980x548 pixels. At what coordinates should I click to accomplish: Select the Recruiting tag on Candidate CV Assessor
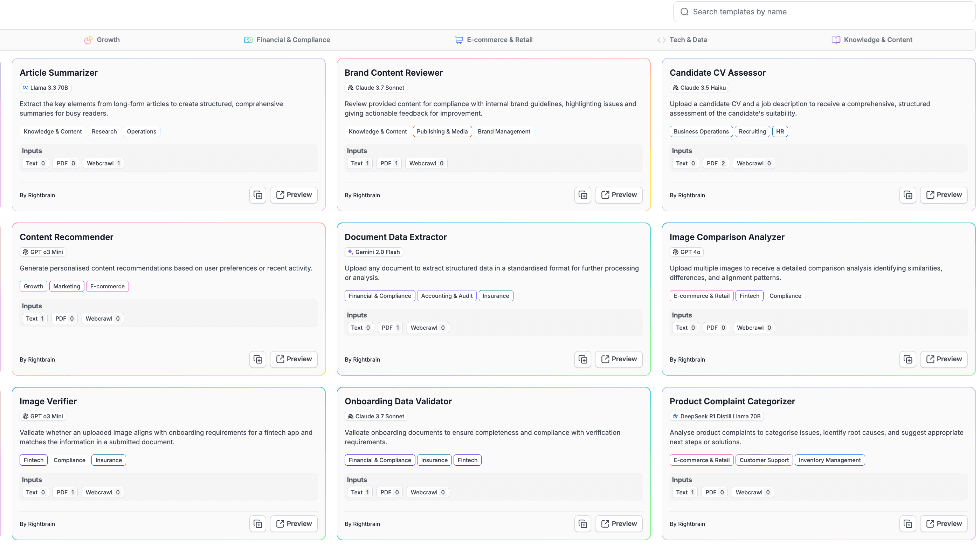[x=752, y=132]
